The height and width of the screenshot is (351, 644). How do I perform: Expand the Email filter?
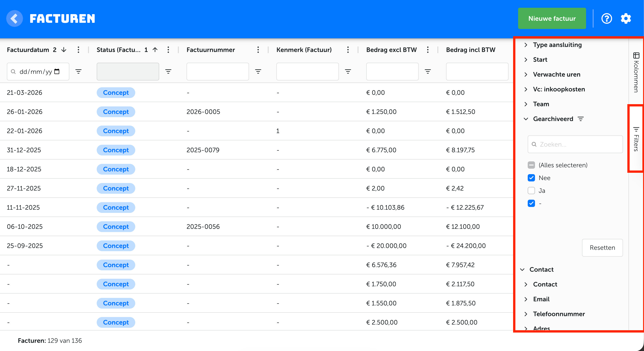pos(526,299)
